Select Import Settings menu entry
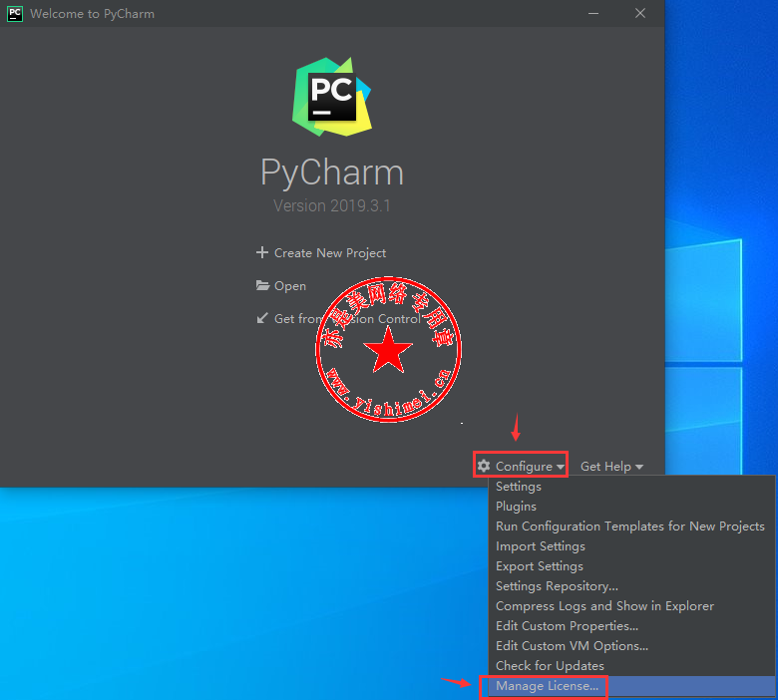The image size is (778, 700). click(631, 546)
